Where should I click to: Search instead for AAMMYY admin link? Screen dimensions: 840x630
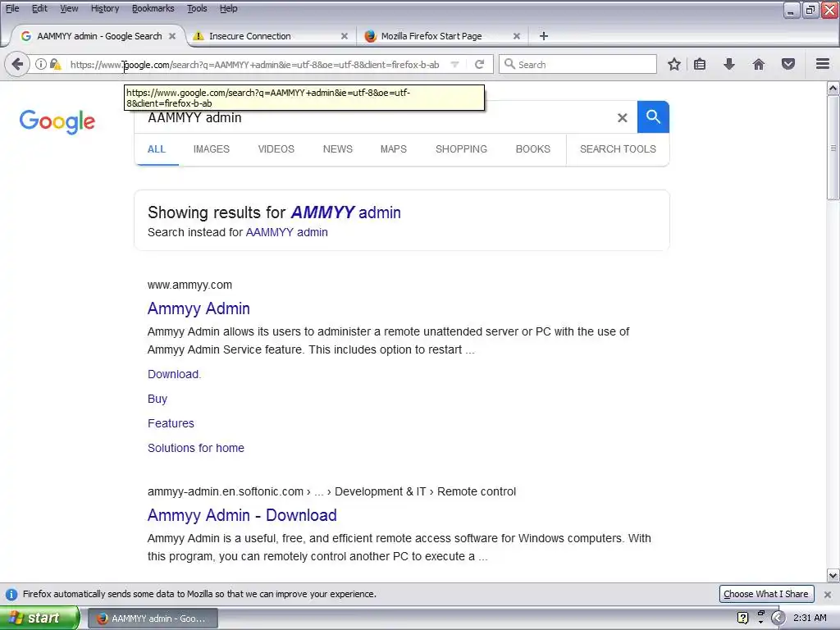point(286,232)
